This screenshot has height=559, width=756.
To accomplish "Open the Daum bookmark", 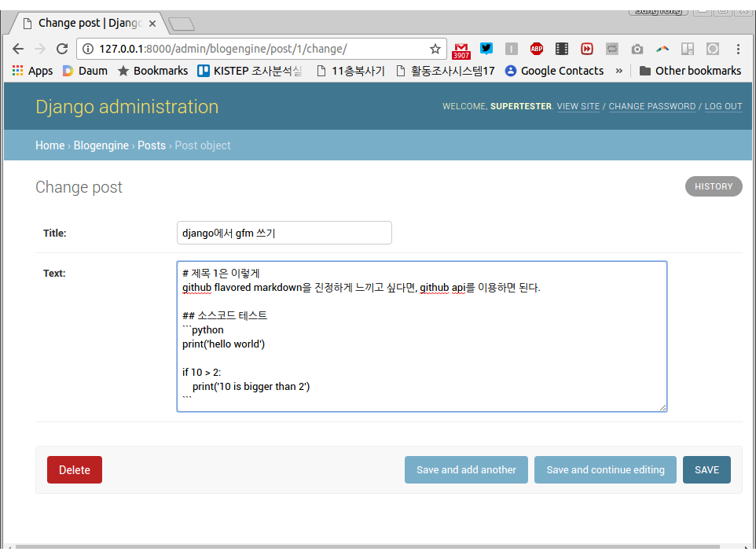I will pyautogui.click(x=85, y=71).
